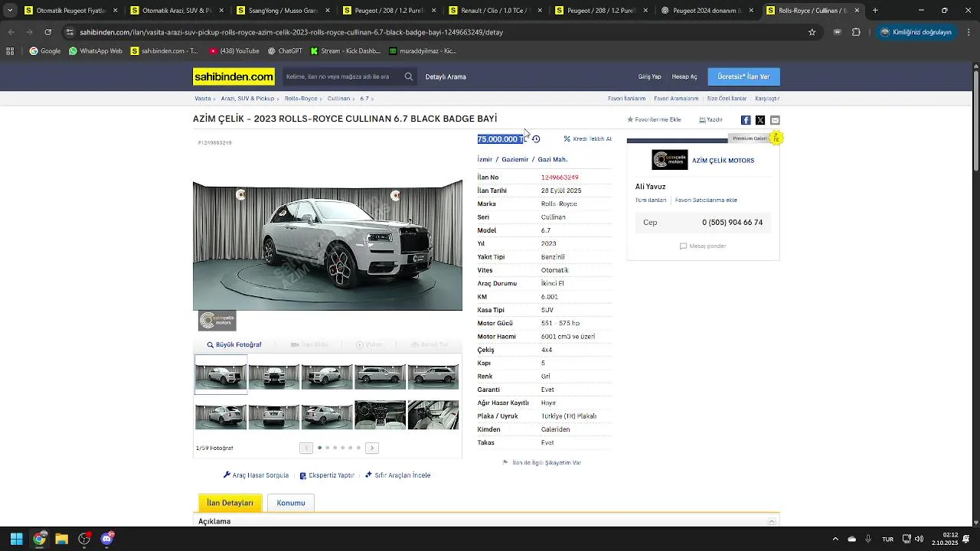Select the İlan Detayları tab
980x551 pixels.
230,503
